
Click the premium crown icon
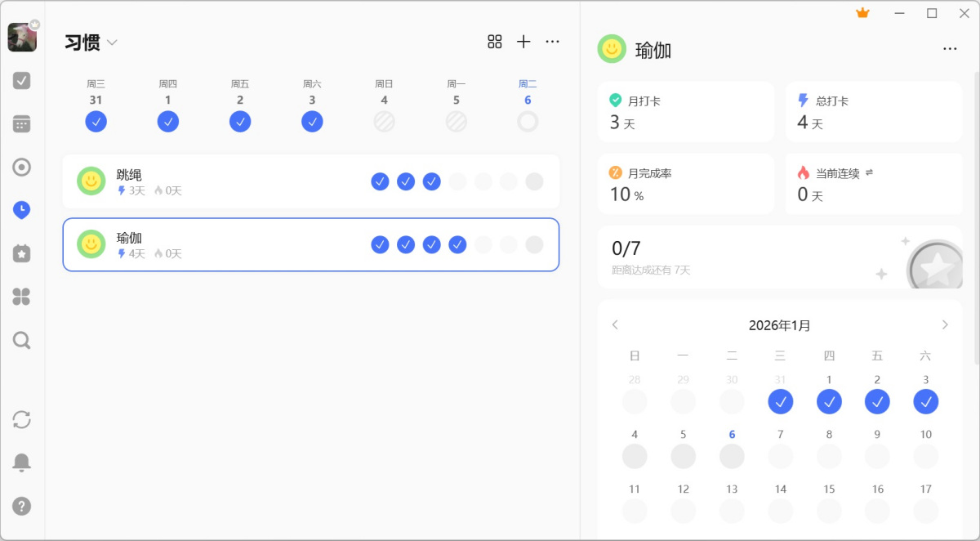tap(862, 13)
